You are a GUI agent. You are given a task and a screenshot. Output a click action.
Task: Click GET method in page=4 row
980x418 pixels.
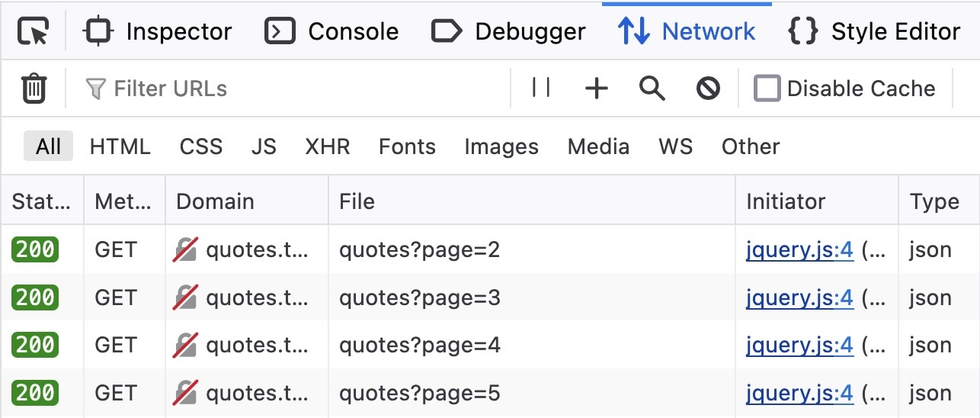pos(116,345)
